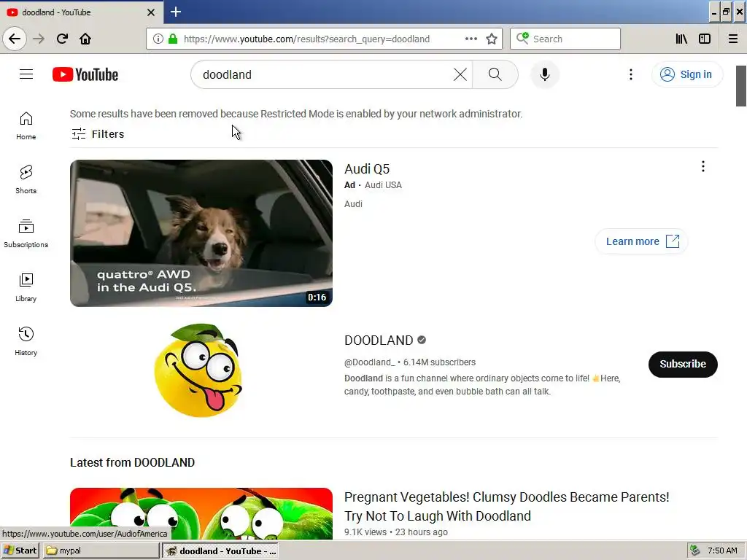Open a new tab with the plus button
The width and height of the screenshot is (747, 560).
(176, 12)
